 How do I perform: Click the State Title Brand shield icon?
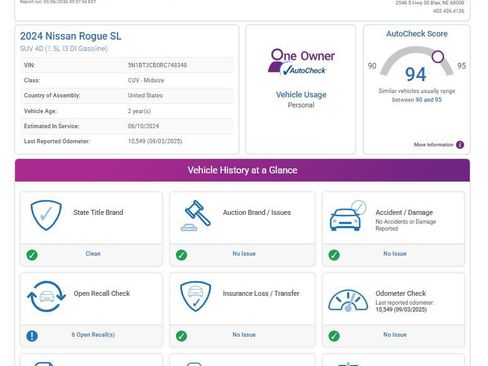46,215
